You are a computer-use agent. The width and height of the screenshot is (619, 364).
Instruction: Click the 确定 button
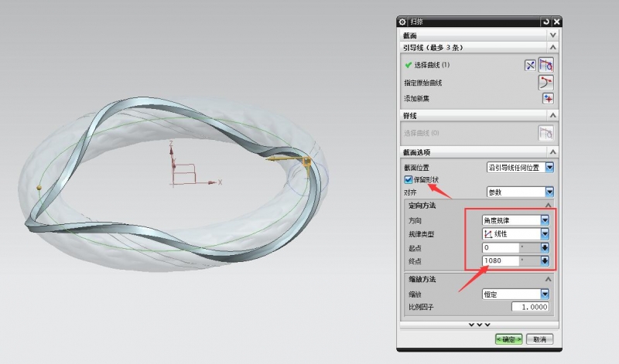click(509, 339)
